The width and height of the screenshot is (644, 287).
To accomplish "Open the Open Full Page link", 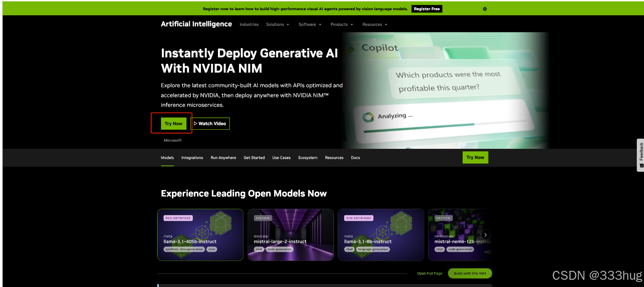I will [429, 273].
